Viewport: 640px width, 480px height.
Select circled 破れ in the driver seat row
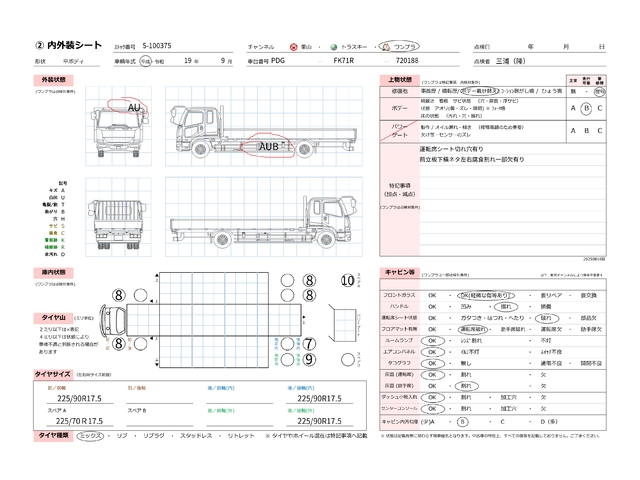pyautogui.click(x=547, y=318)
